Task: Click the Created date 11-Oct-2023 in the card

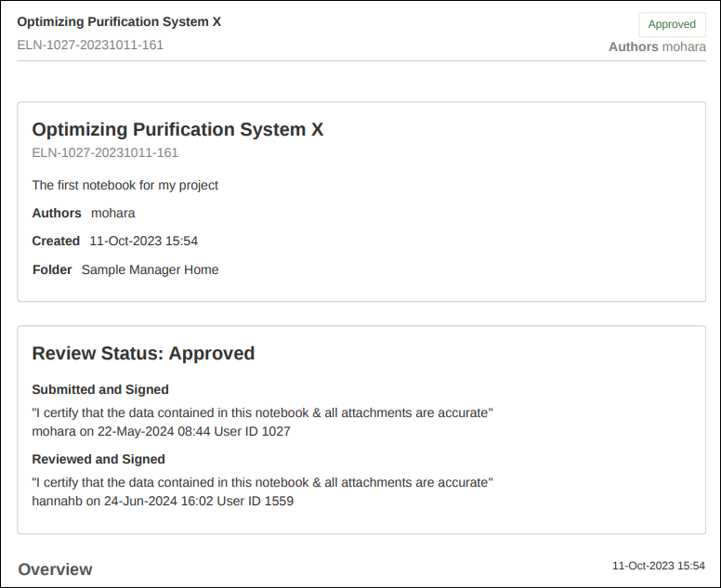Action: (143, 241)
